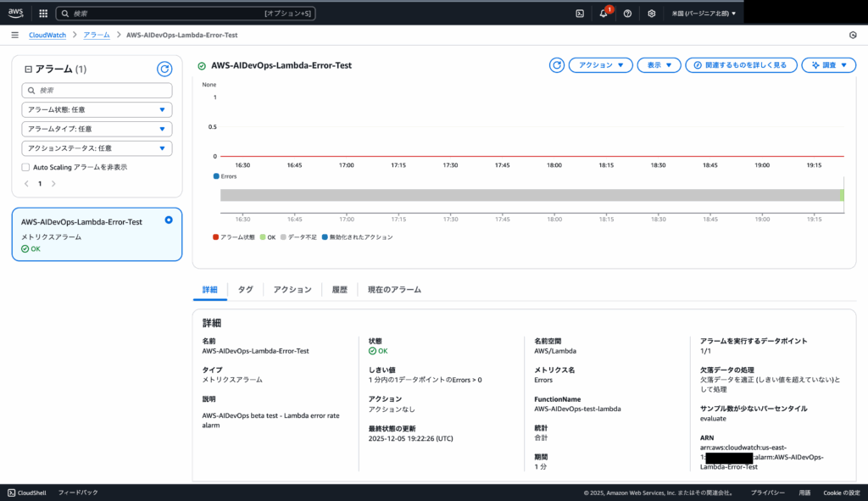The height and width of the screenshot is (501, 868).
Task: Click the 関連するものを詳しく見る button
Action: tap(741, 65)
